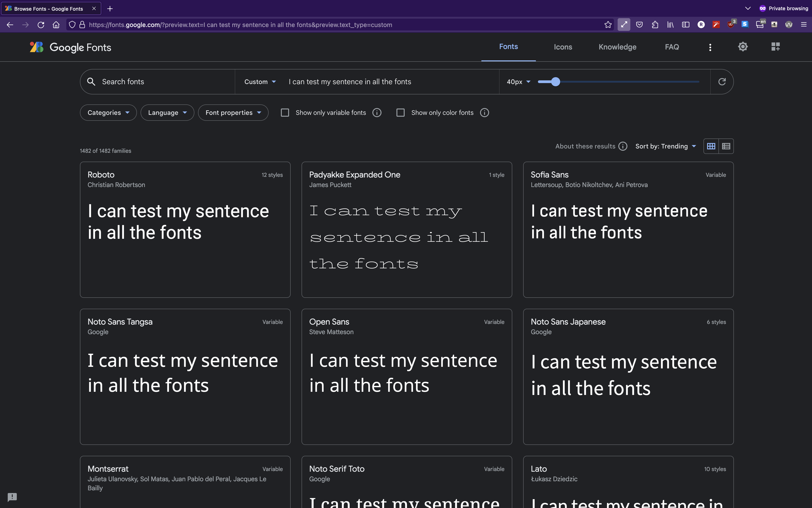Open the library bookshelf icon

point(670,25)
